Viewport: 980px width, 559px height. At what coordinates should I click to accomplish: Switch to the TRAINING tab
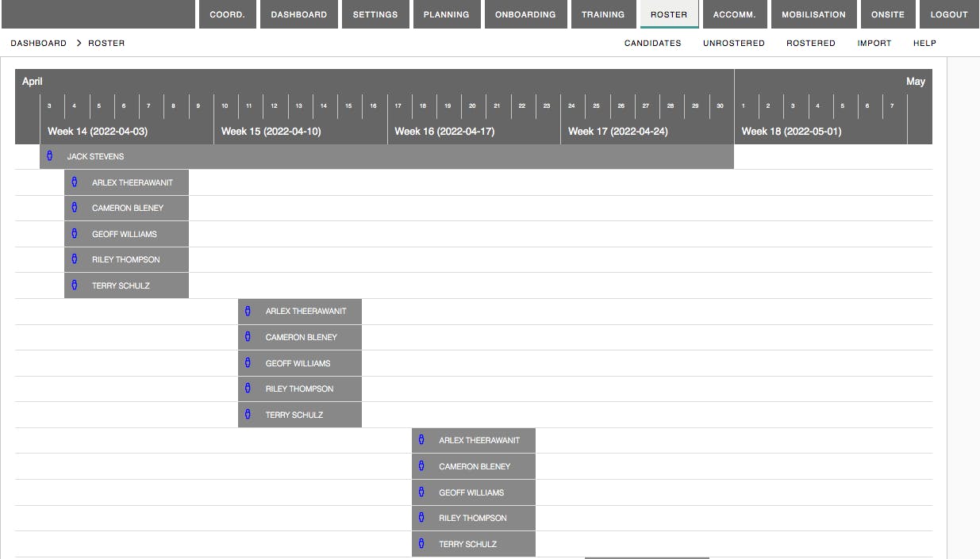point(603,14)
